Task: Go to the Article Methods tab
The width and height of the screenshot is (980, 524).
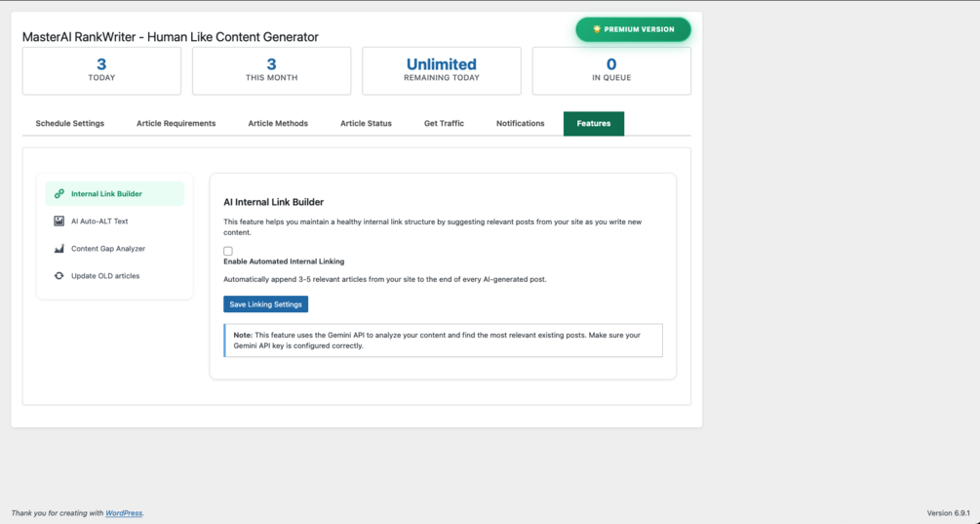Action: [x=278, y=124]
